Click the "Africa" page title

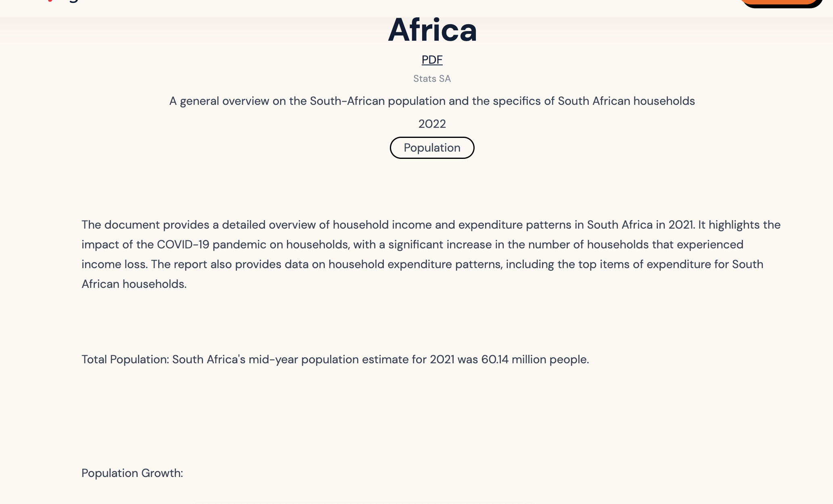pyautogui.click(x=432, y=30)
